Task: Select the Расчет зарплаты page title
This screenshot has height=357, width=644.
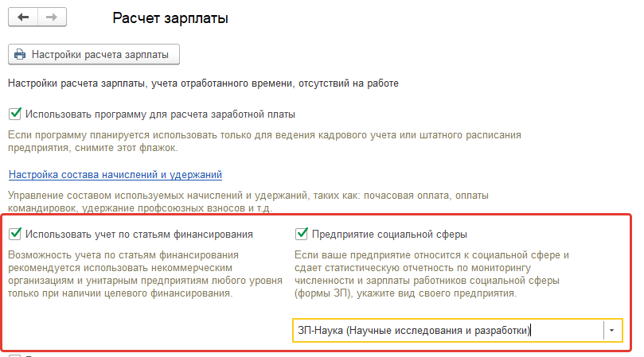Action: coord(170,18)
